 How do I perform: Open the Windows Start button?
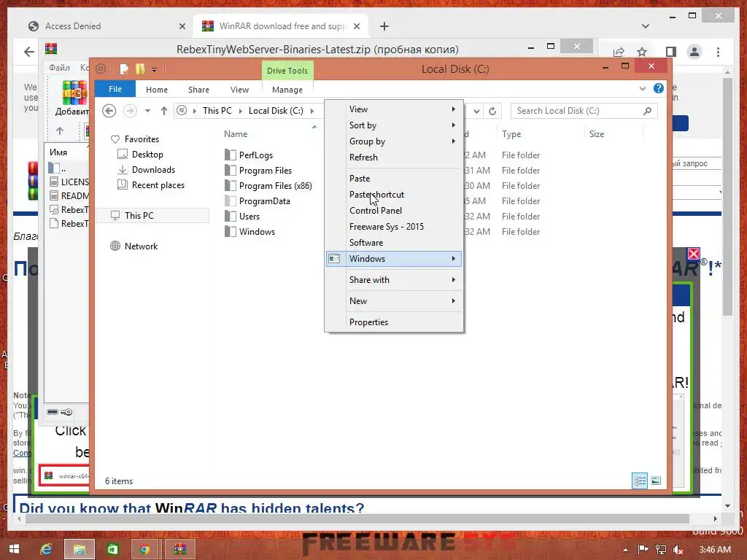(x=14, y=550)
